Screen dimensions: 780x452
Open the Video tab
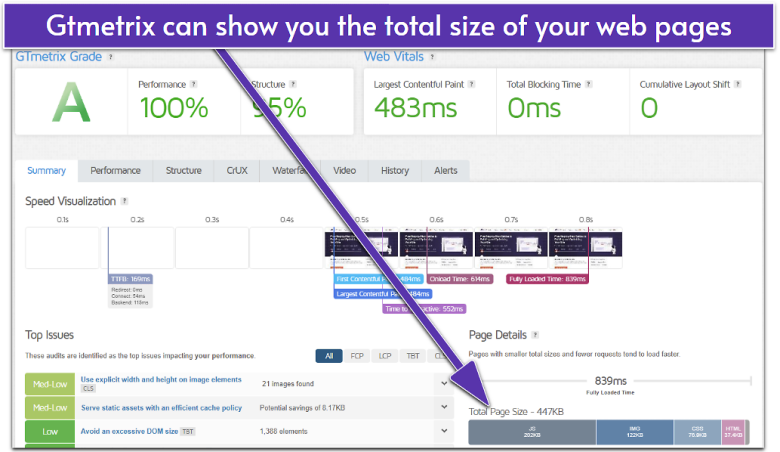[344, 171]
